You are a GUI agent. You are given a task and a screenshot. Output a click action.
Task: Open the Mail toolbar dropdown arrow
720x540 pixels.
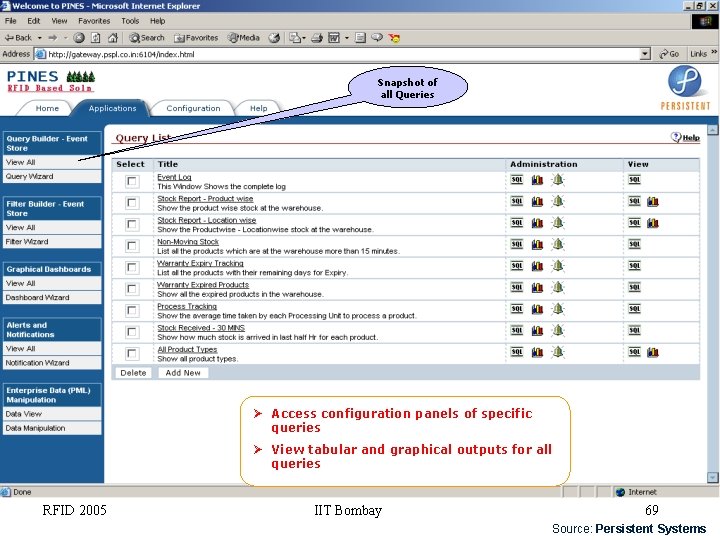click(x=304, y=38)
